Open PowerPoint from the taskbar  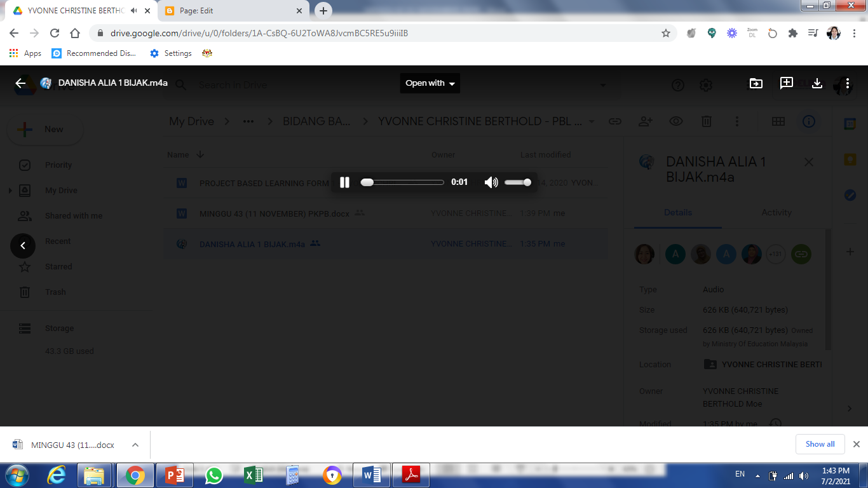(174, 475)
